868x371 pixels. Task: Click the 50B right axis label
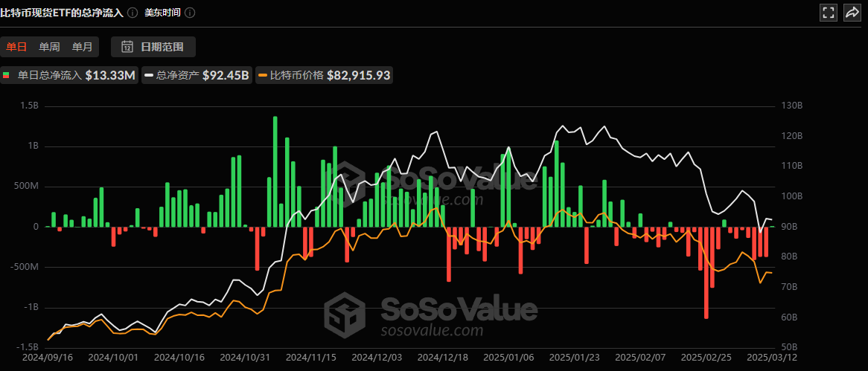click(x=789, y=347)
